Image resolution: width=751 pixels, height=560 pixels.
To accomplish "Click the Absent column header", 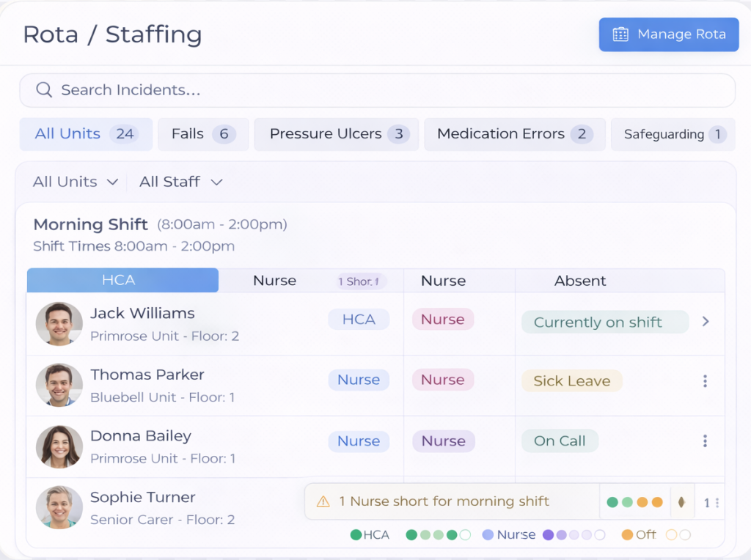I will (x=580, y=281).
